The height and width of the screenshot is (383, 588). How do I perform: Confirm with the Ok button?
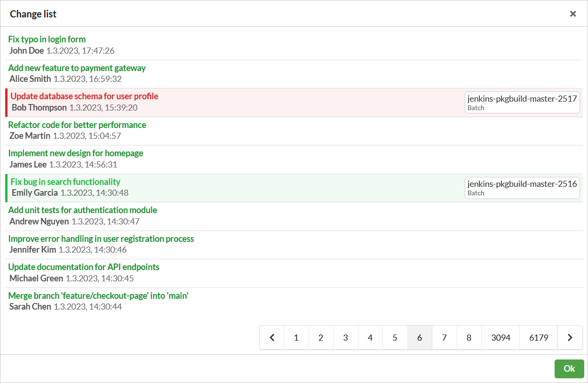(x=569, y=368)
